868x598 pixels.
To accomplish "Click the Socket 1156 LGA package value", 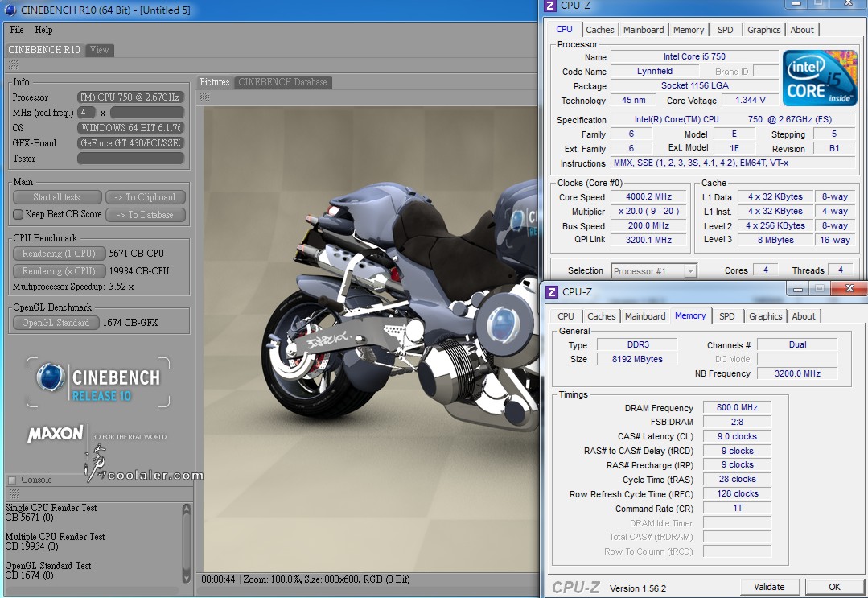I will coord(694,86).
